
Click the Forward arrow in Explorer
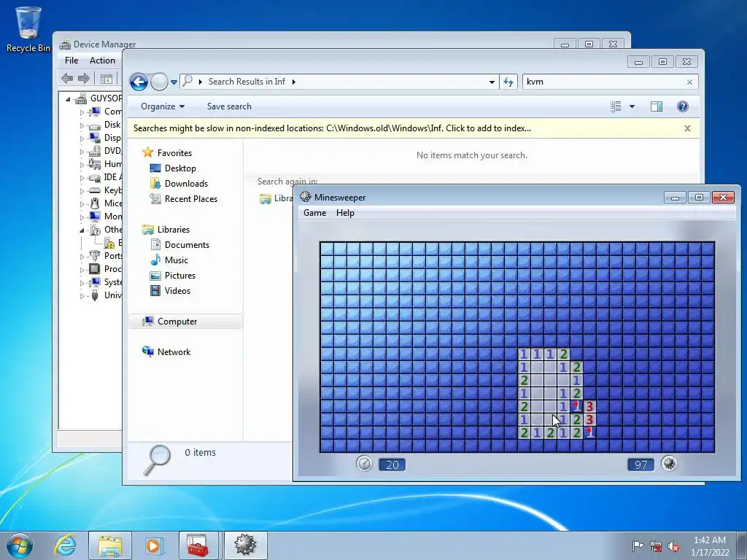159,82
